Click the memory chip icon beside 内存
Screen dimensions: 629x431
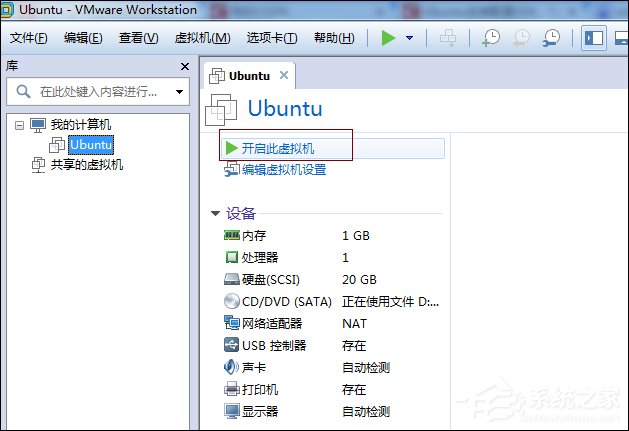click(231, 235)
